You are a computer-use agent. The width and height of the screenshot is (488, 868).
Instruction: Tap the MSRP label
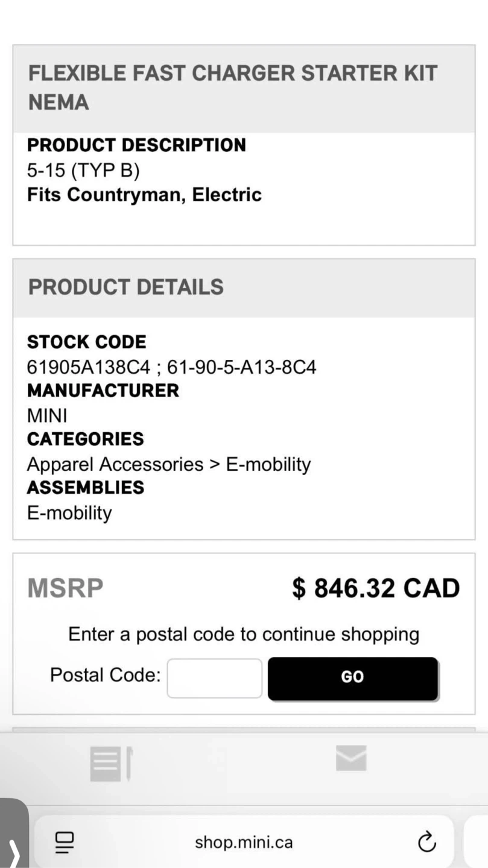(x=65, y=588)
